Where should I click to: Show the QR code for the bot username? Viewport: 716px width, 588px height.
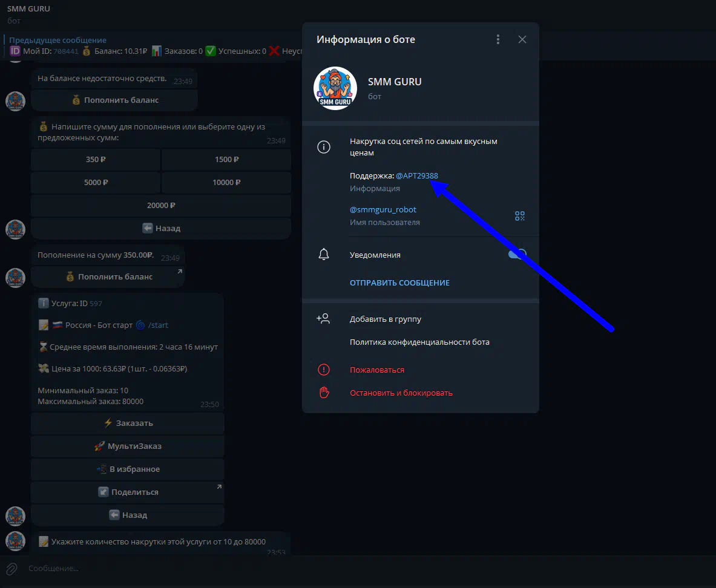520,216
